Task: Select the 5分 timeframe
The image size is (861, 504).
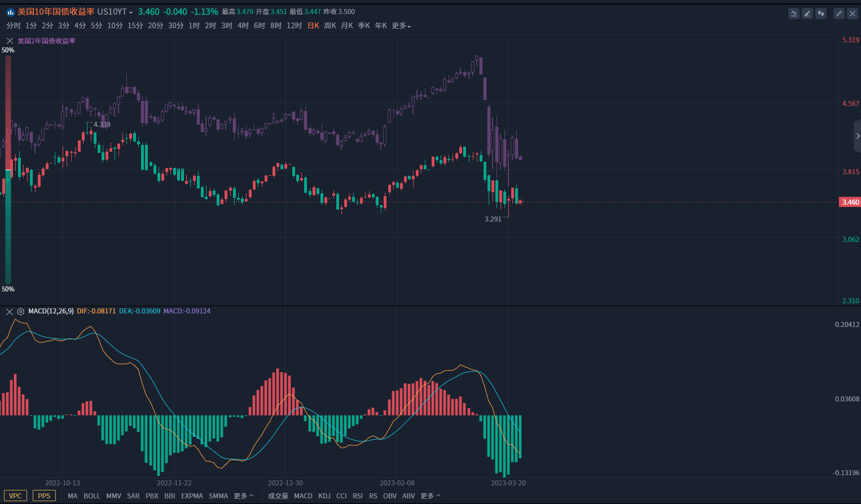Action: (x=96, y=26)
